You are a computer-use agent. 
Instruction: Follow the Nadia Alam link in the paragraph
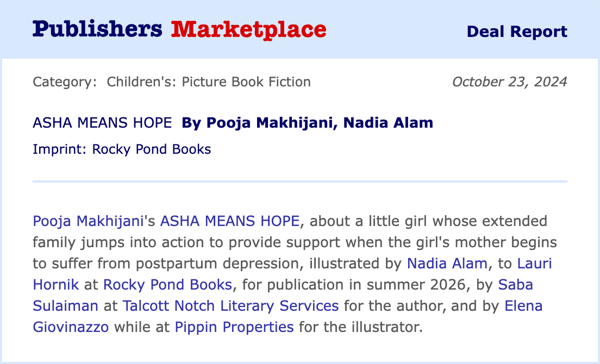click(x=447, y=263)
